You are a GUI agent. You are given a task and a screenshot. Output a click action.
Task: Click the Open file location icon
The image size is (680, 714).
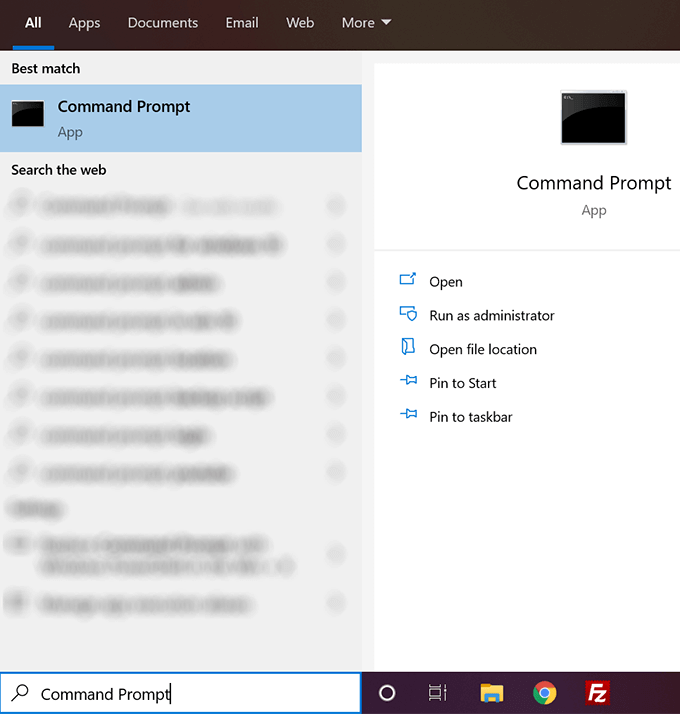408,348
